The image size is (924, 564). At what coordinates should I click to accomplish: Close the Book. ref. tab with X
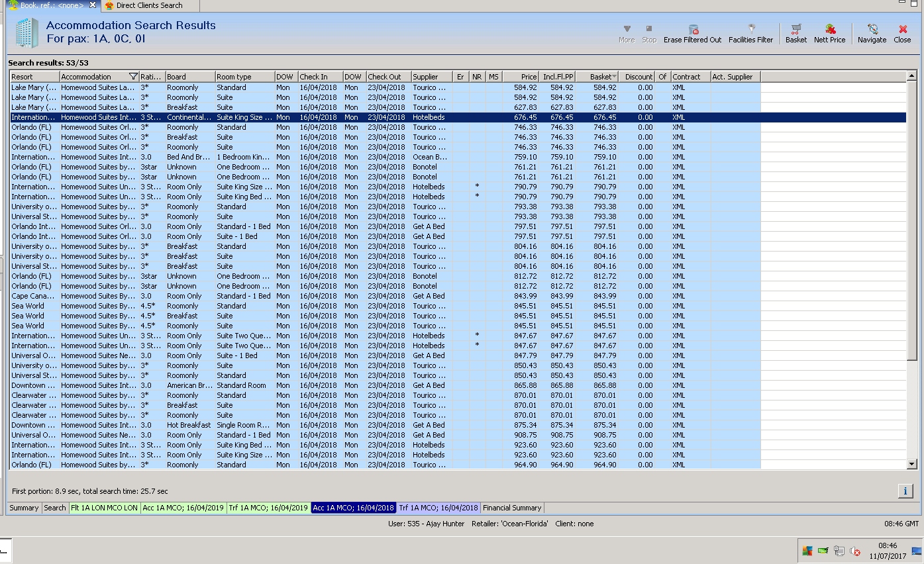click(x=92, y=5)
